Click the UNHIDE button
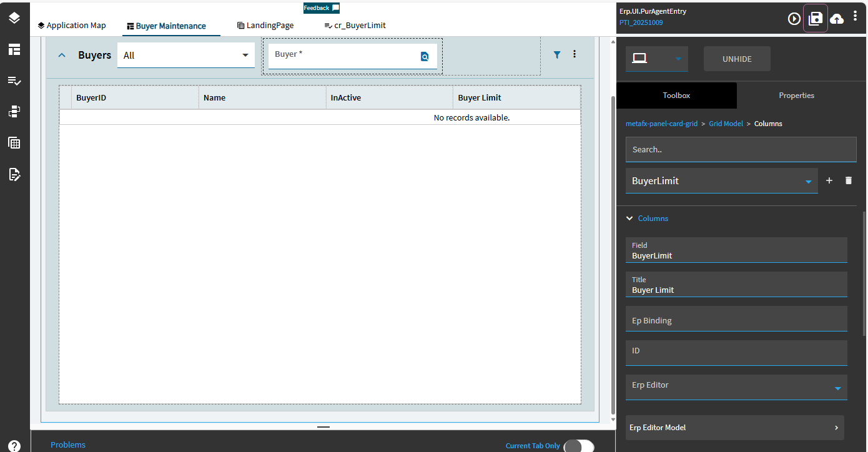The image size is (868, 452). (x=737, y=59)
